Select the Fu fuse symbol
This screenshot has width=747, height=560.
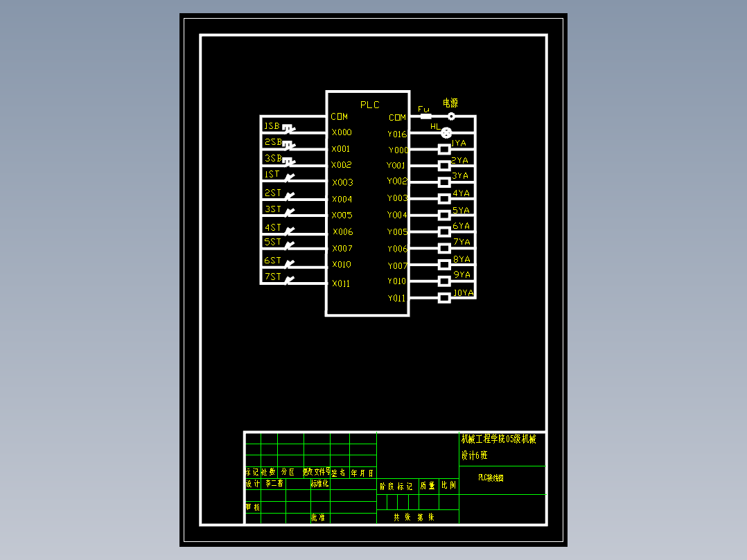pos(425,116)
